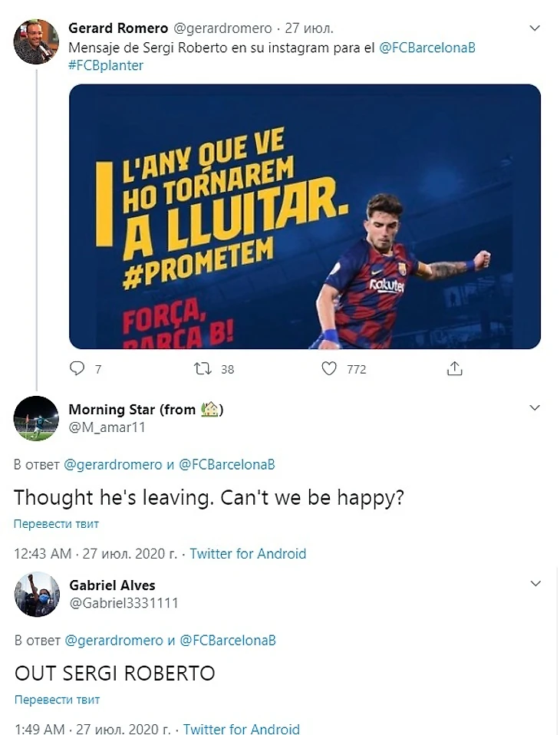
Task: Translate the OUT SERGI ROBERTO tweet
Action: point(58,700)
